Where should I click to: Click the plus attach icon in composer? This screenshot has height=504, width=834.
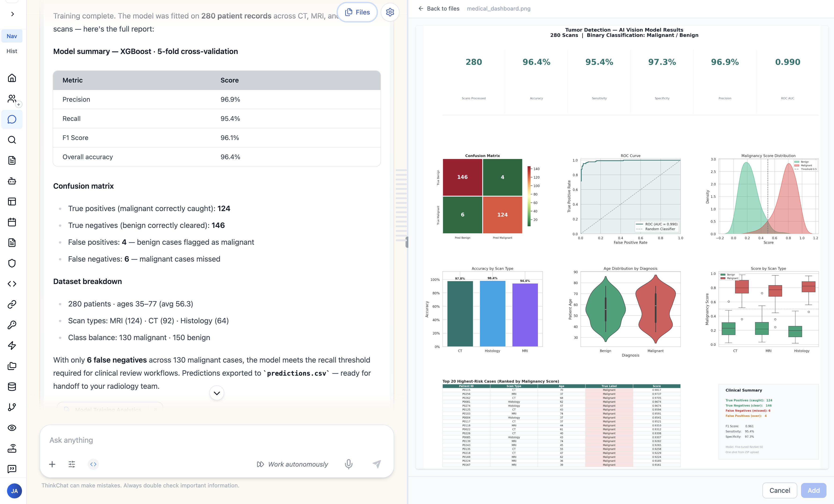[x=52, y=464]
